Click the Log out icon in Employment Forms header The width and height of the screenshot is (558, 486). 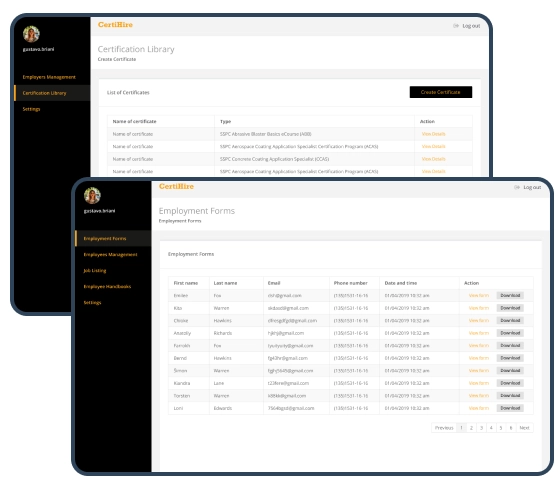517,187
